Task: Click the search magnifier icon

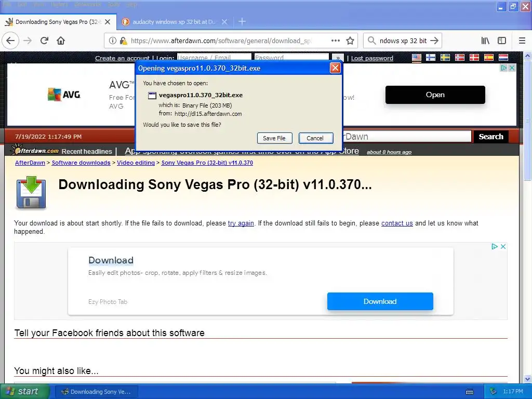Action: point(371,41)
